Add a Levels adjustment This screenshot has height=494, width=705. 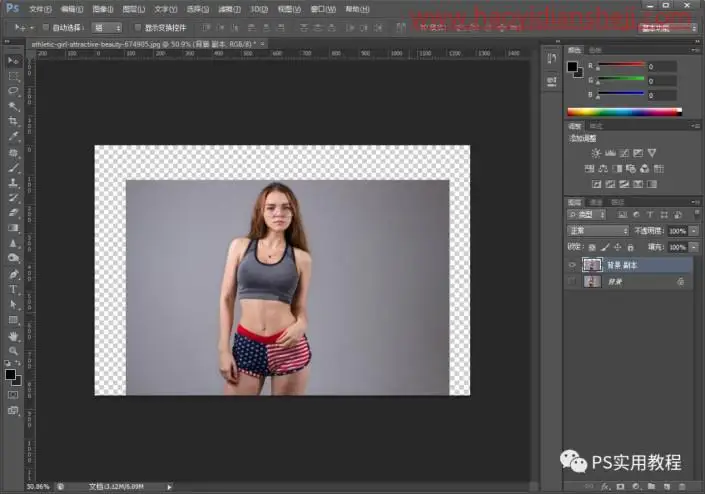(610, 153)
